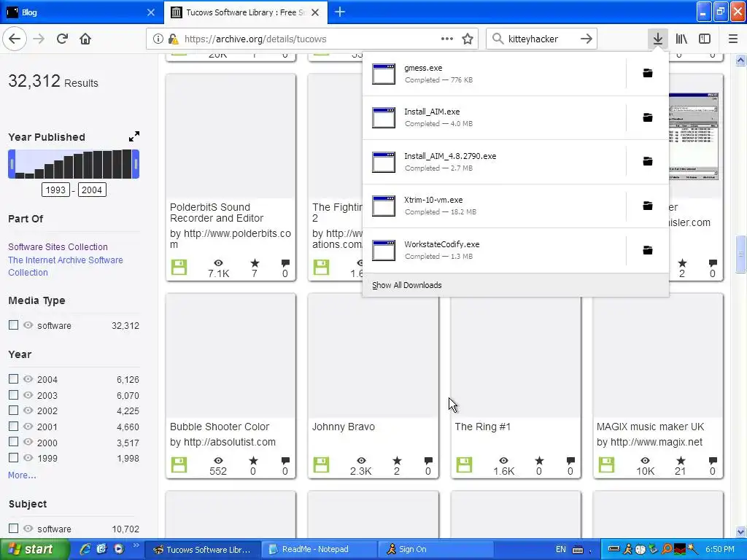Screen dimensions: 747x560
Task: Close the Blog tab
Action: point(150,12)
